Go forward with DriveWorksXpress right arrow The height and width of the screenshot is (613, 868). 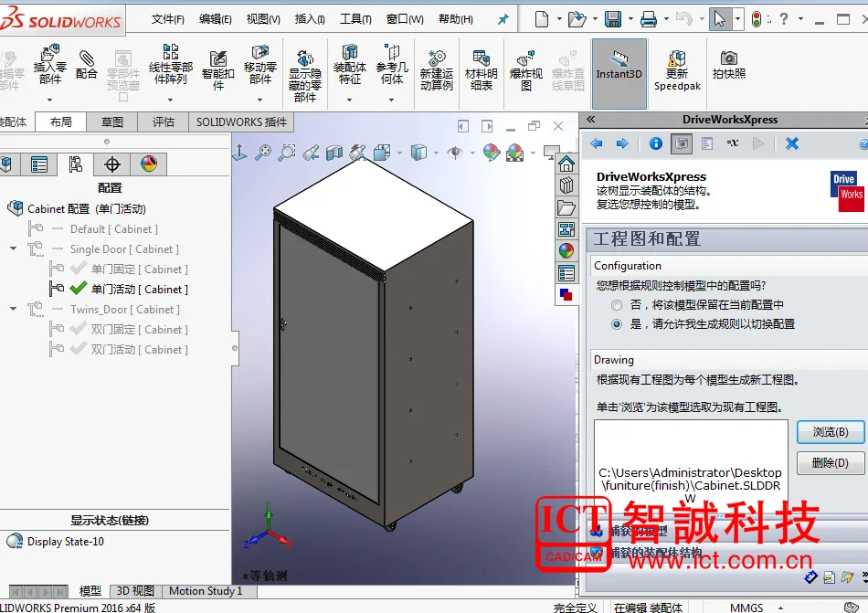coord(622,143)
